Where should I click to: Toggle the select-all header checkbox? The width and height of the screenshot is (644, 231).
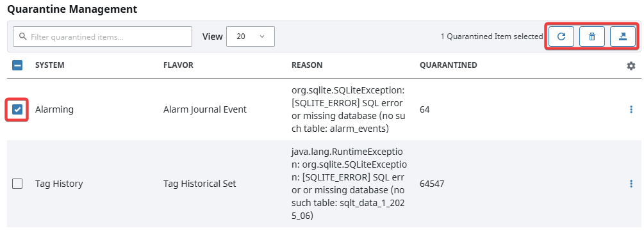(17, 65)
